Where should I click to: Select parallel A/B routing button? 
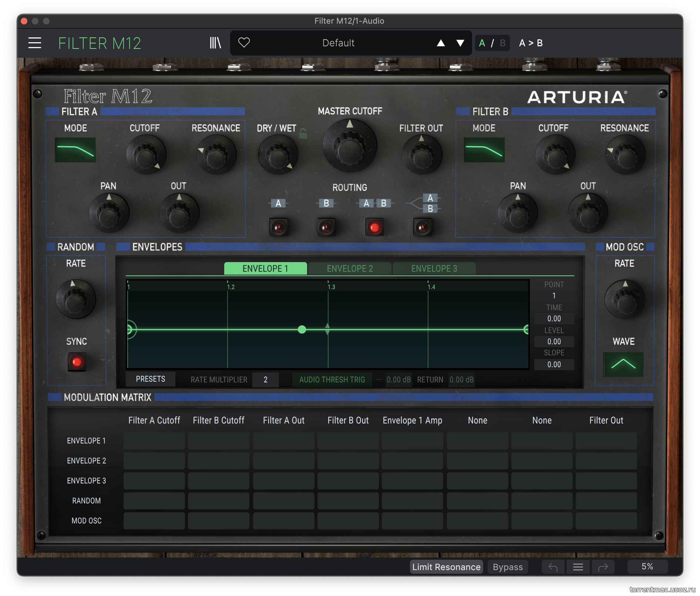point(423,227)
